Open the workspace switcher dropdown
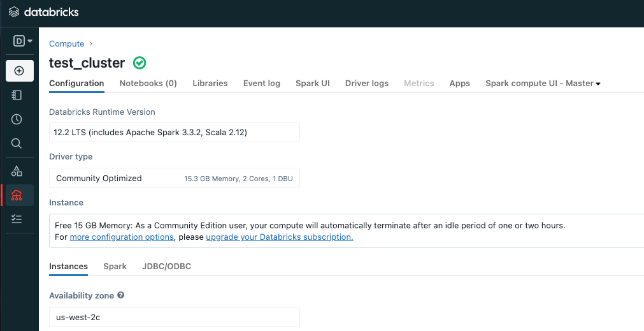The image size is (644, 331). point(22,41)
